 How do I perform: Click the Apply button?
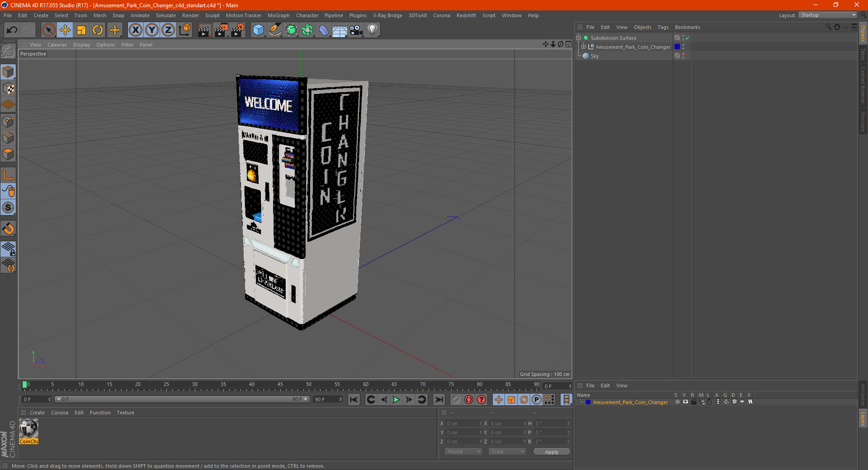[x=552, y=452]
